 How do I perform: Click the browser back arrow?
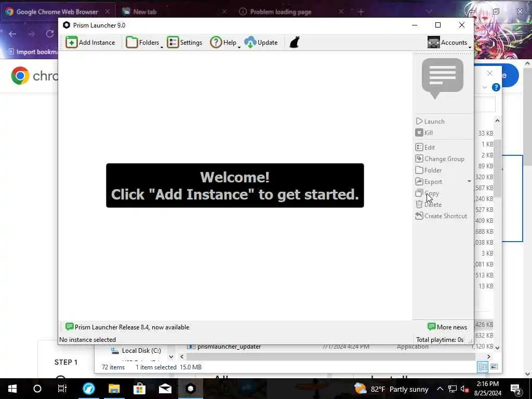[x=12, y=34]
